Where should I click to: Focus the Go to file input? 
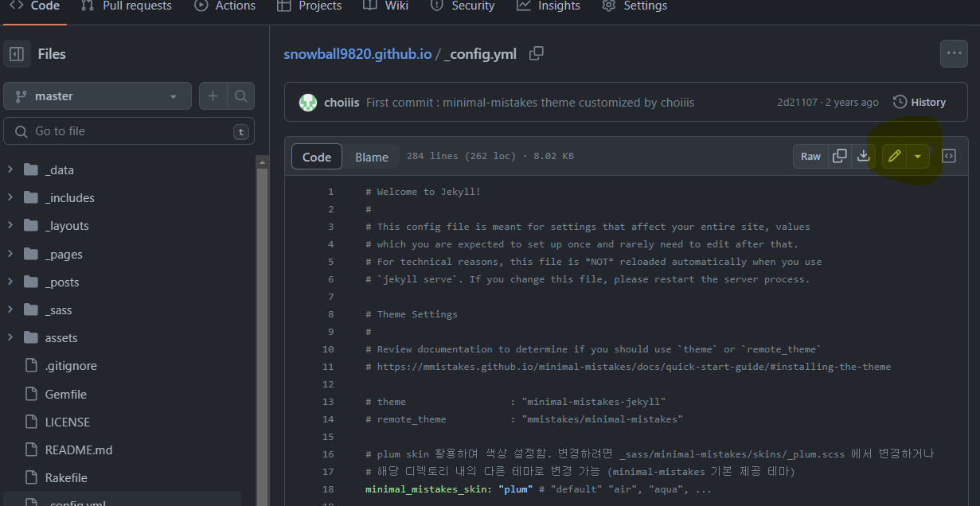[129, 131]
